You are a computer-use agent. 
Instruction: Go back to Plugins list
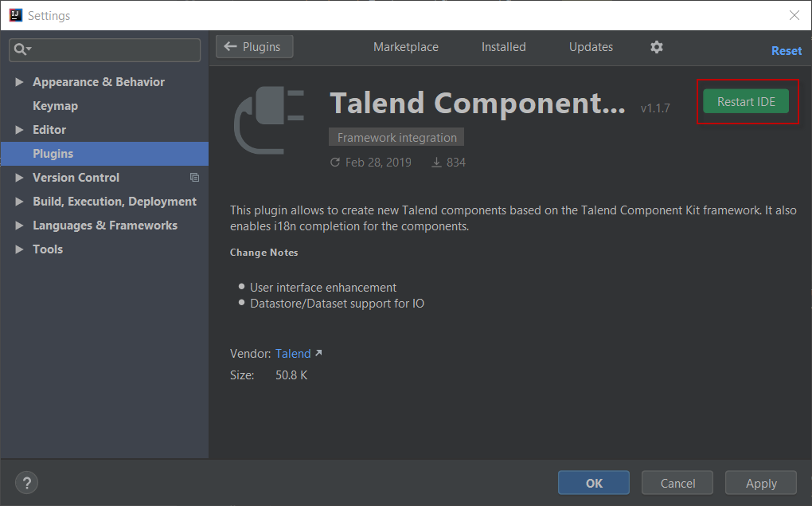[254, 47]
